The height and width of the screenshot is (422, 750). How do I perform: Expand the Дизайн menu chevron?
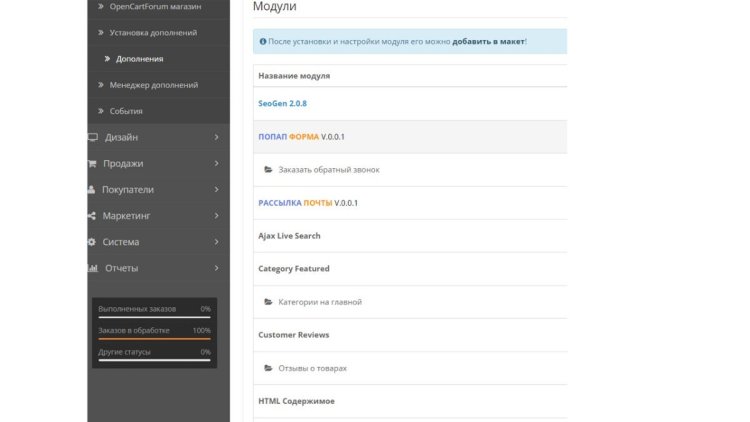click(216, 137)
